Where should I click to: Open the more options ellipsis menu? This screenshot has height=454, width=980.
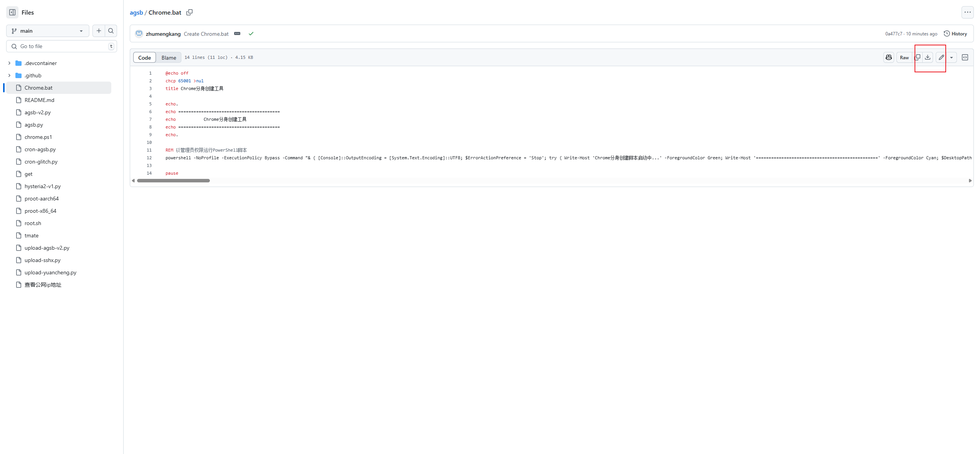coord(967,12)
